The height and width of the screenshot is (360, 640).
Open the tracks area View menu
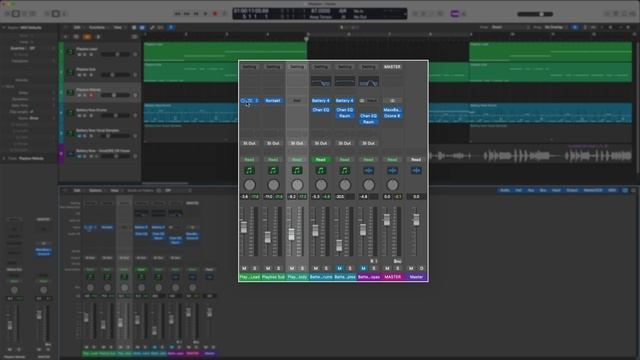pyautogui.click(x=118, y=27)
